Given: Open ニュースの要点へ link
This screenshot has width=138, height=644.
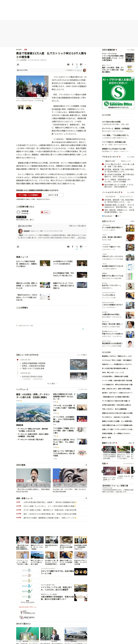Looking at the screenshot, I should click(x=82, y=355).
